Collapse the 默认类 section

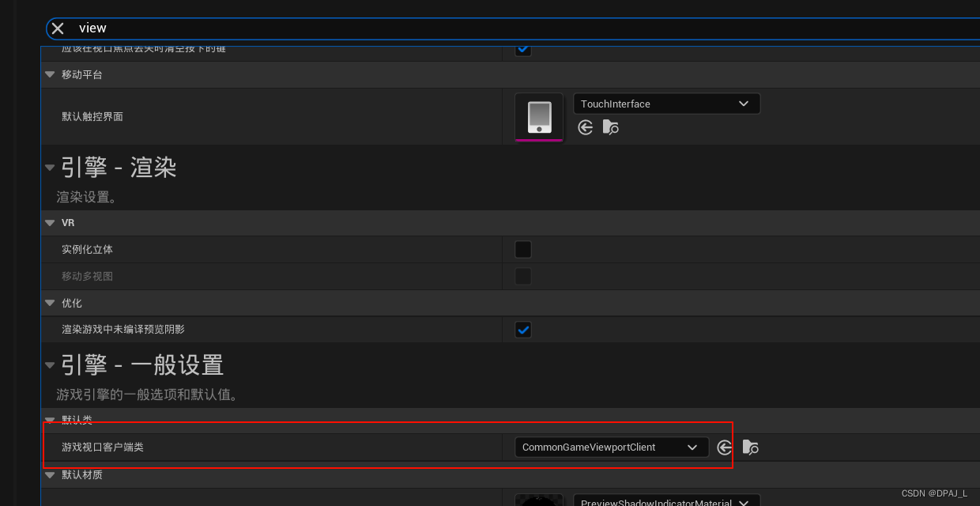[50, 420]
